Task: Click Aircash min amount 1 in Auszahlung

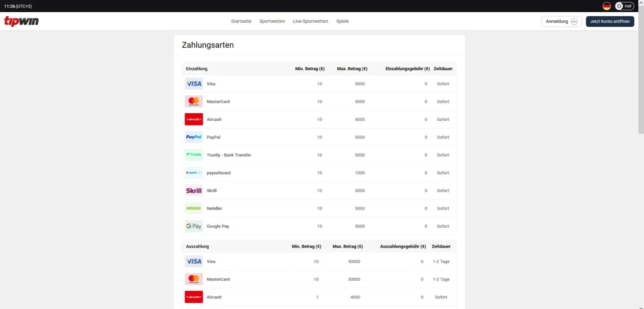Action: pos(317,297)
